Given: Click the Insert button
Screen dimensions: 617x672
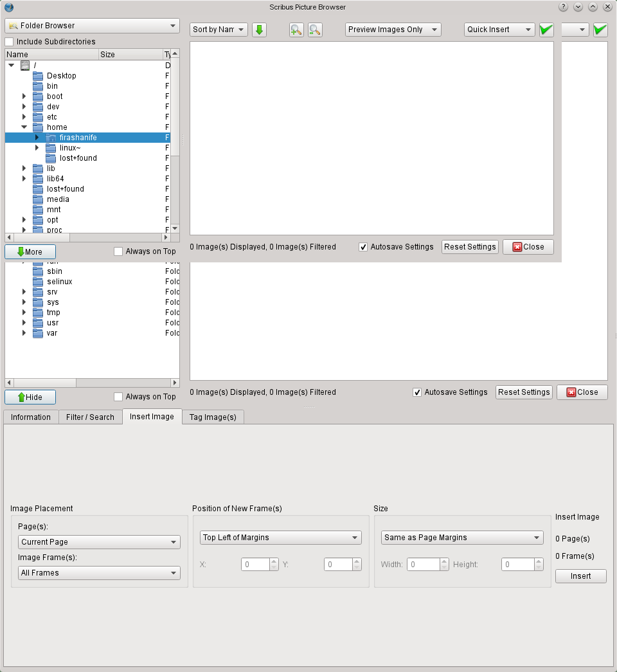Looking at the screenshot, I should pyautogui.click(x=580, y=576).
